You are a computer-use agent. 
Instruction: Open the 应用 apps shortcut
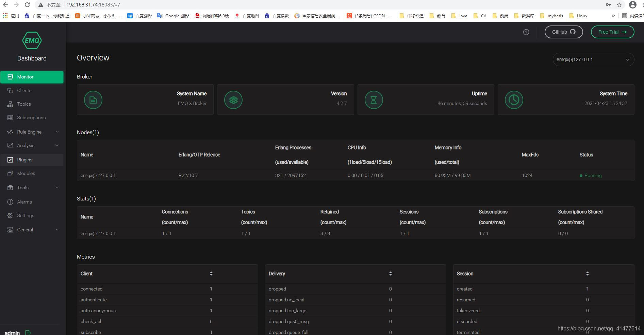click(x=11, y=16)
